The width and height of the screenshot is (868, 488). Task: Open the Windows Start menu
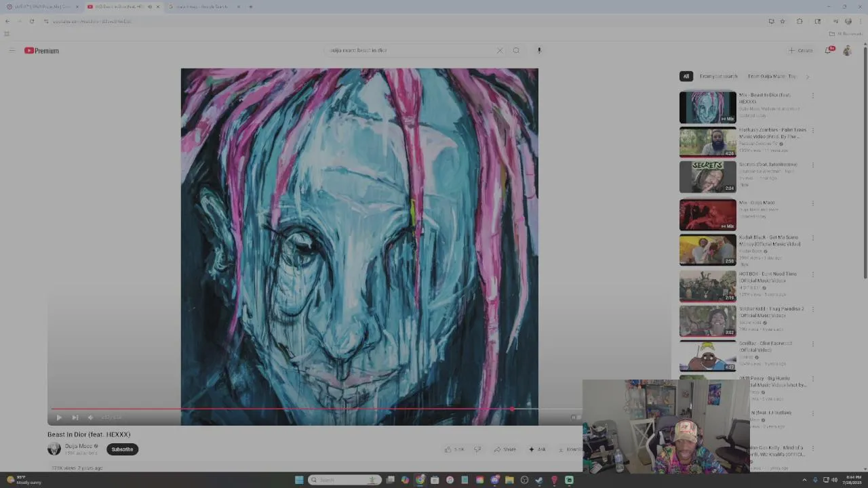point(299,480)
